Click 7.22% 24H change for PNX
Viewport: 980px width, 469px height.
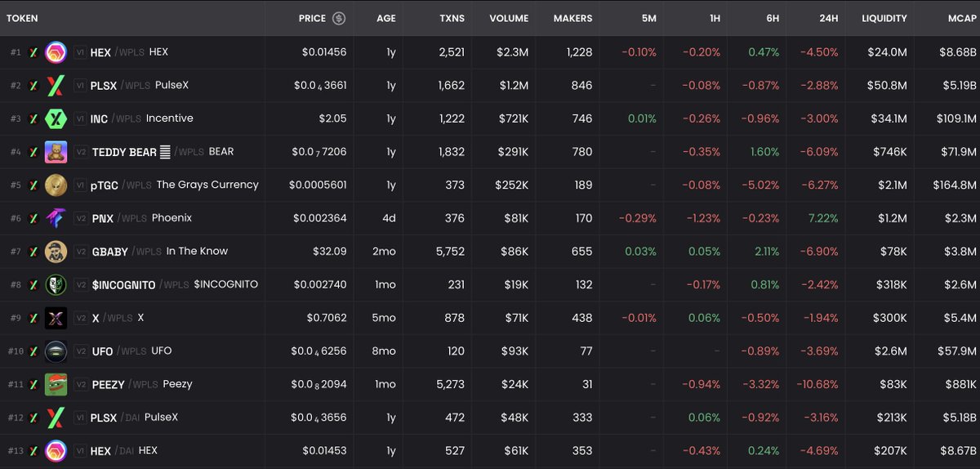[x=823, y=218]
